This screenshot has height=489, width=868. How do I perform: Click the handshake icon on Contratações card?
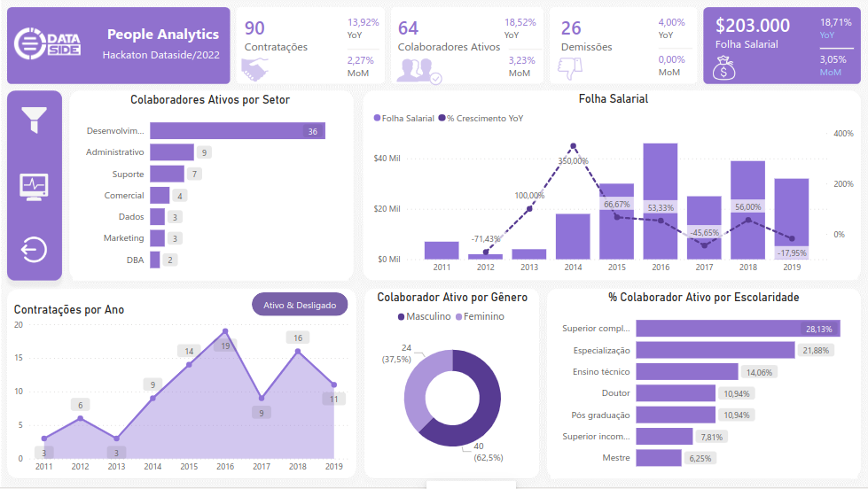255,69
